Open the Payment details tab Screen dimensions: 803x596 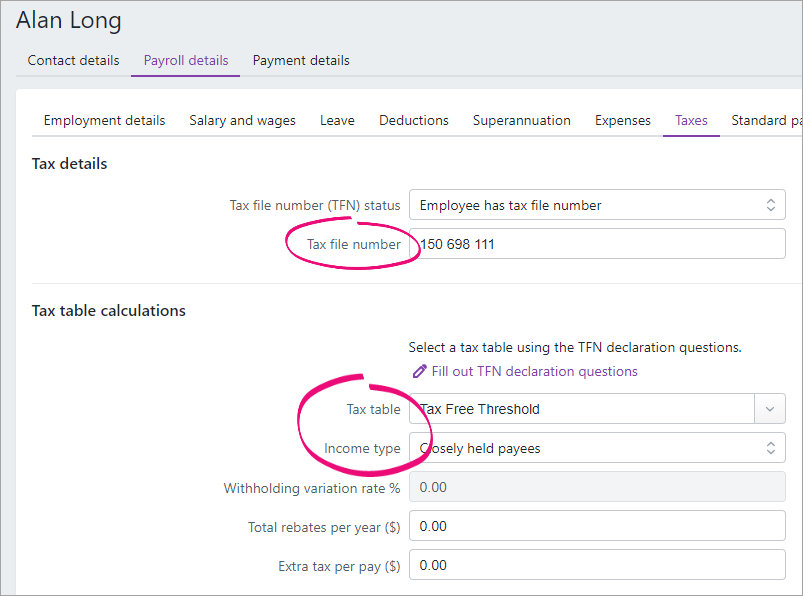(x=301, y=60)
